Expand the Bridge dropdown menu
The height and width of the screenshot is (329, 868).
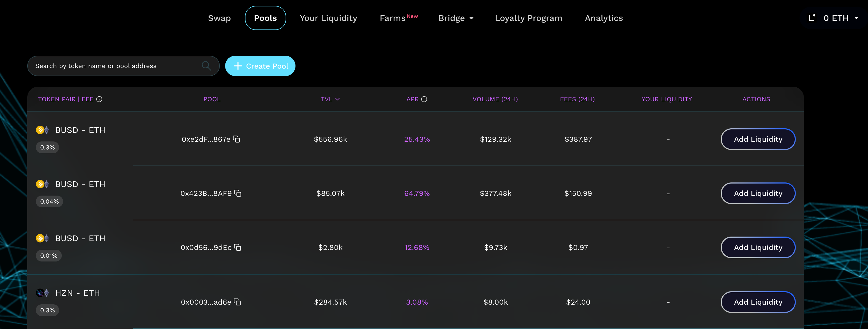click(x=456, y=18)
